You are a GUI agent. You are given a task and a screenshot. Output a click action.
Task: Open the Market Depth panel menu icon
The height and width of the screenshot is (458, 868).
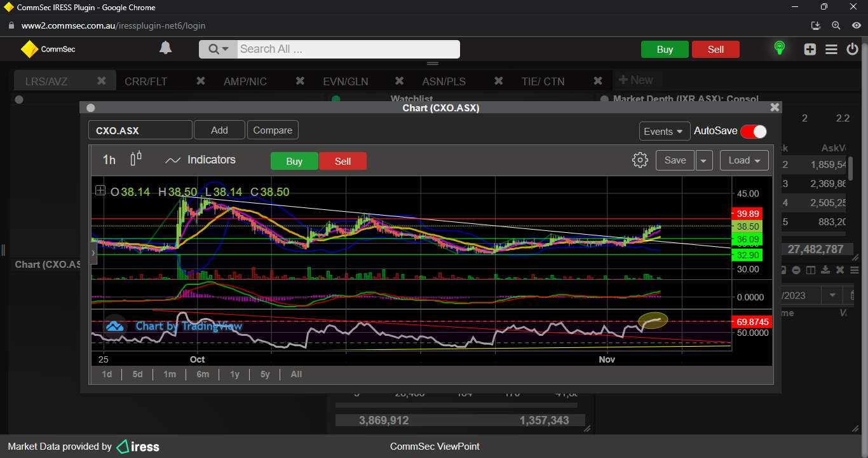pos(855,270)
